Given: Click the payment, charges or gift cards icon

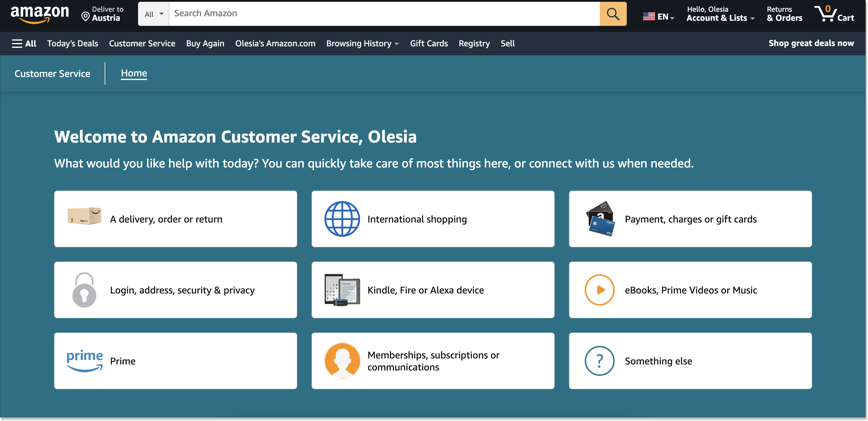Looking at the screenshot, I should (601, 219).
